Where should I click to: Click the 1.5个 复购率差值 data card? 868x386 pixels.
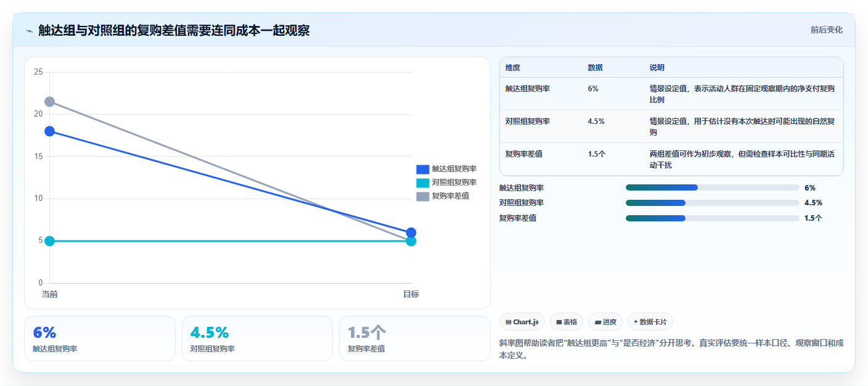[x=415, y=339]
